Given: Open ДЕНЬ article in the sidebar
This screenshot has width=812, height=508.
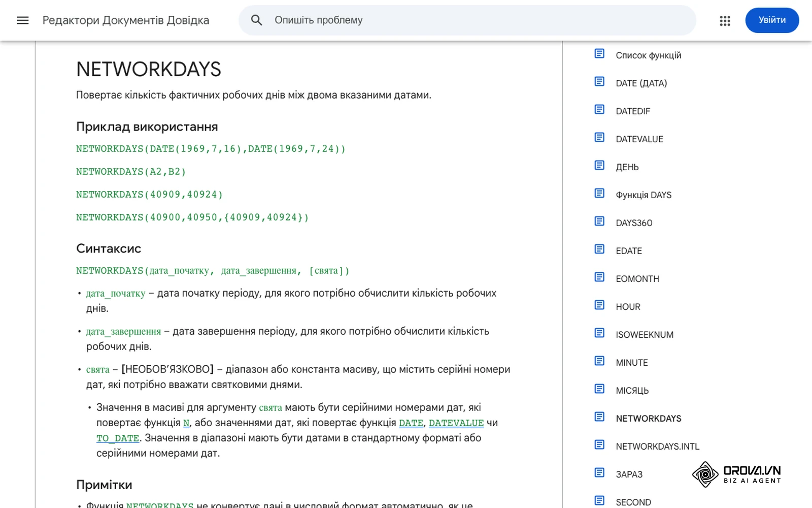Looking at the screenshot, I should click(x=627, y=167).
